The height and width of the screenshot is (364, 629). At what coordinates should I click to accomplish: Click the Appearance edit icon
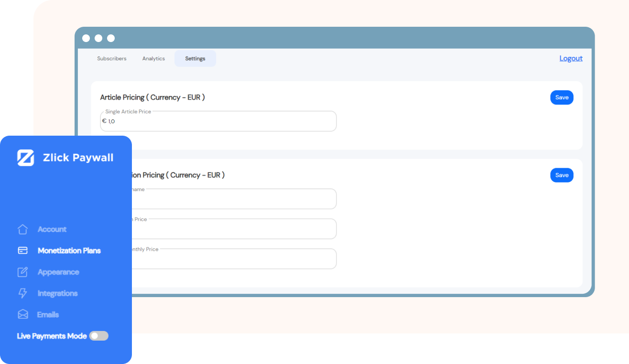(22, 272)
